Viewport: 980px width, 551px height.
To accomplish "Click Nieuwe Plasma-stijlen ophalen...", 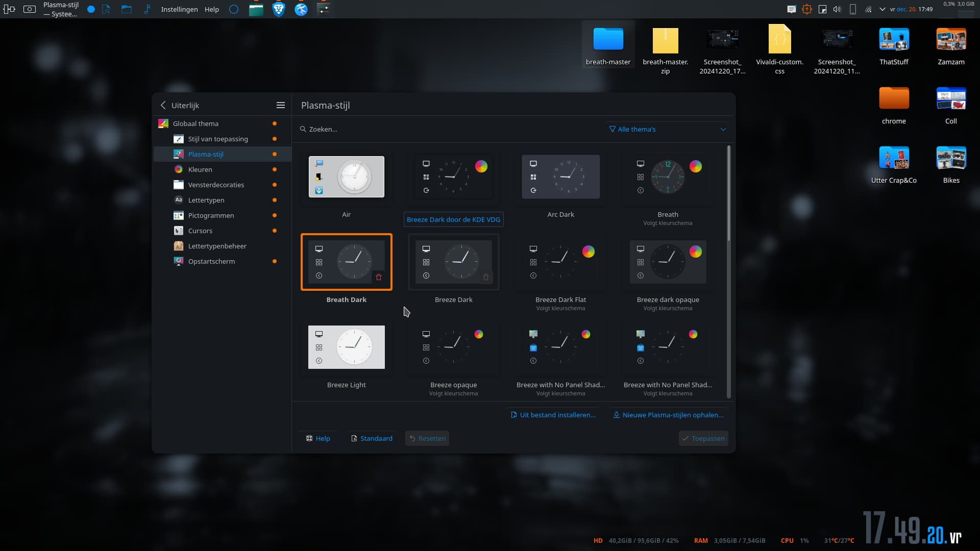I will click(668, 415).
